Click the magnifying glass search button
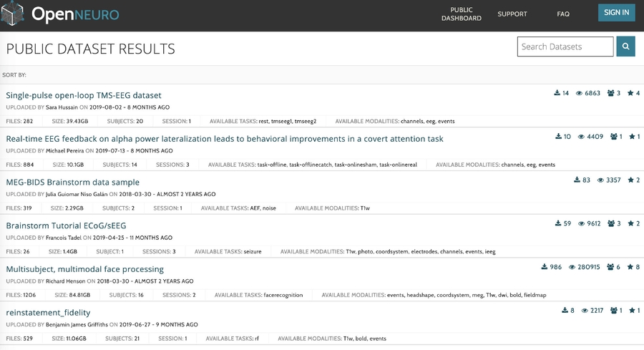 tap(625, 47)
